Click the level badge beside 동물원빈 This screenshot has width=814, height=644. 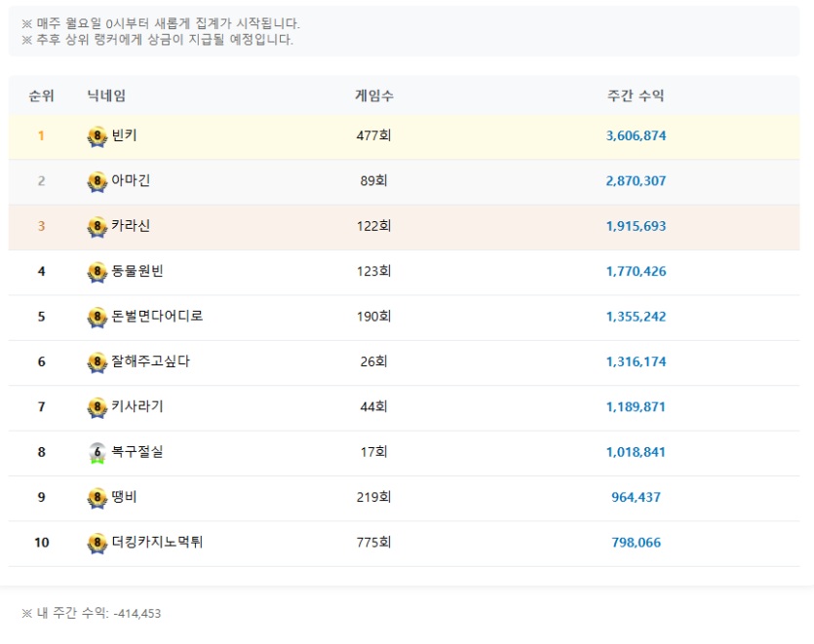click(x=97, y=273)
